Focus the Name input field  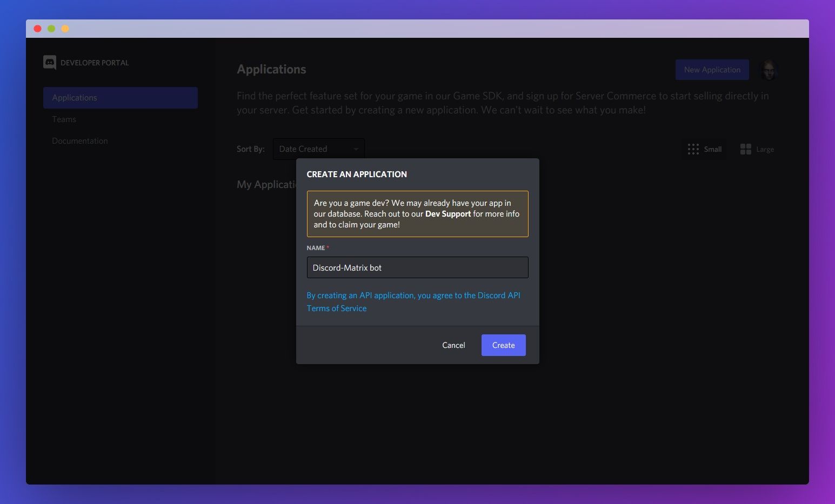418,267
